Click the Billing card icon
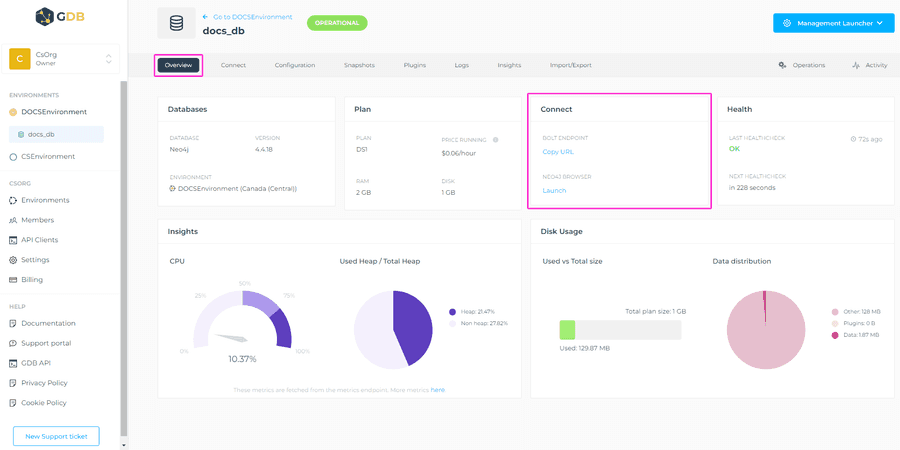The height and width of the screenshot is (450, 900). (13, 280)
